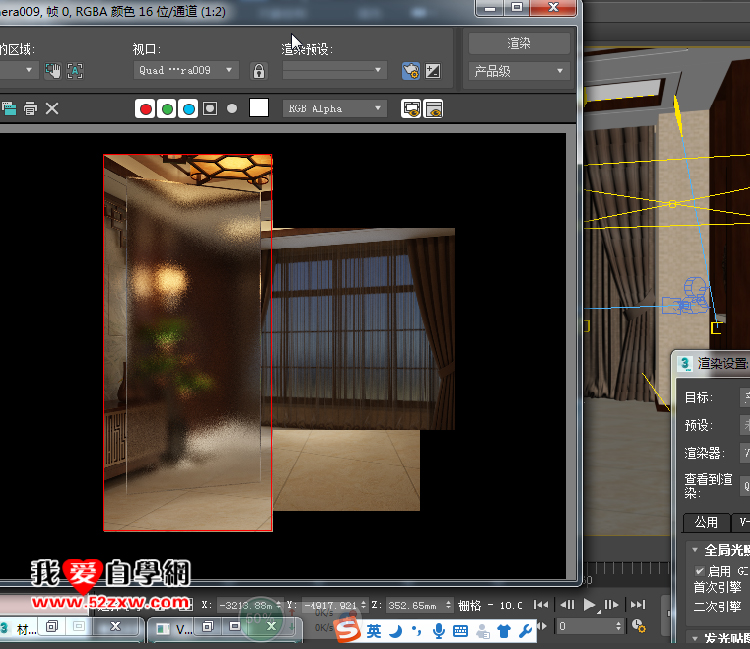The image size is (750, 649).
Task: Click the clone rendered frame window icon
Action: pos(9,109)
